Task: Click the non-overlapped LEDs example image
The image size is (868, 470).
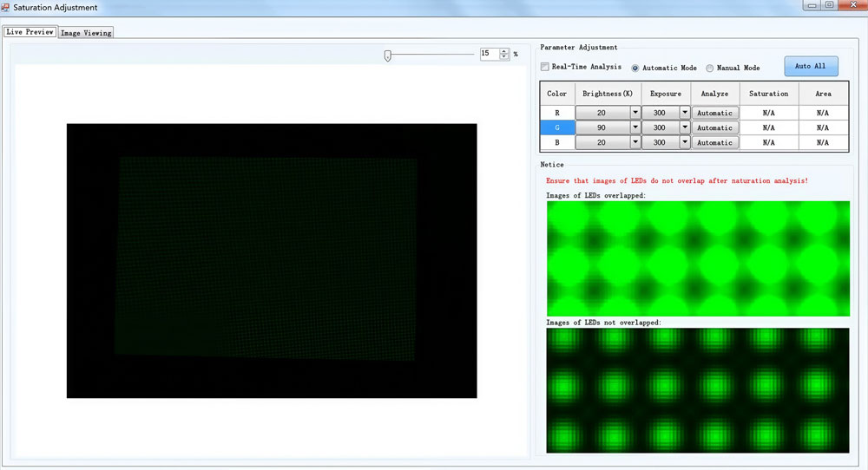Action: click(698, 390)
